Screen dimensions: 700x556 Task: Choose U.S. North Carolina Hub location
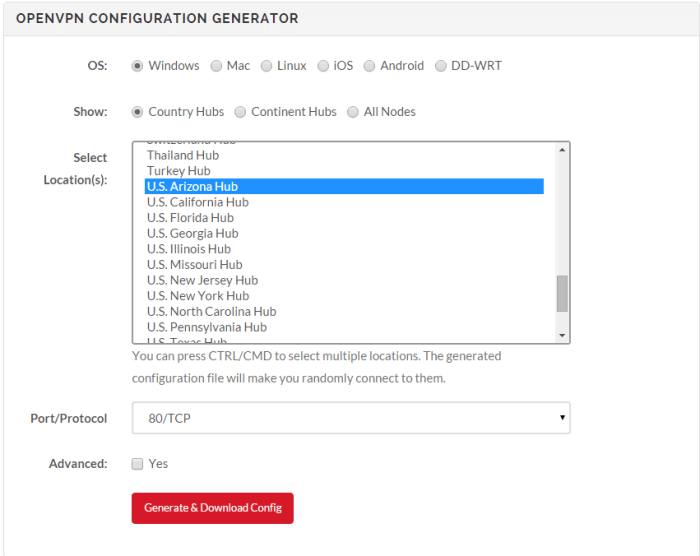point(344,312)
